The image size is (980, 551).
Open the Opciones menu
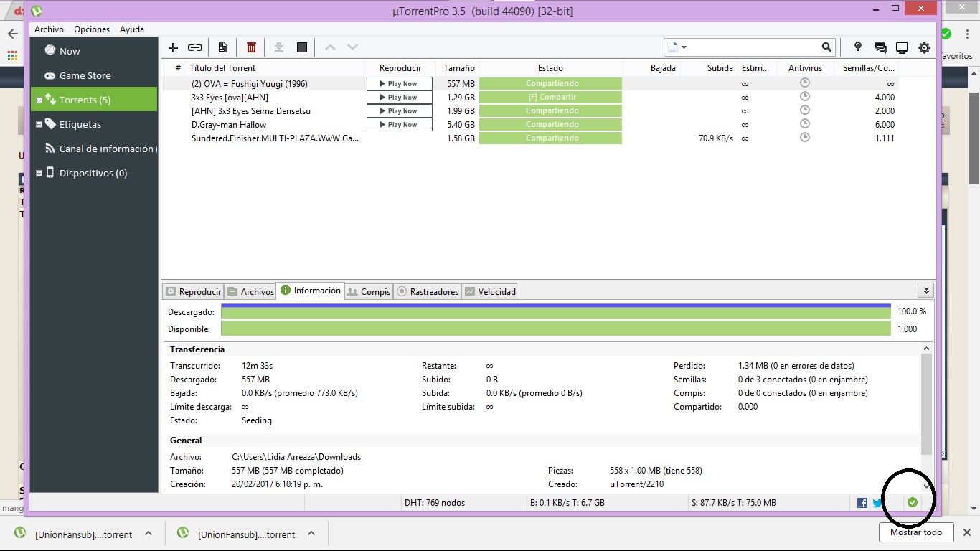tap(92, 29)
